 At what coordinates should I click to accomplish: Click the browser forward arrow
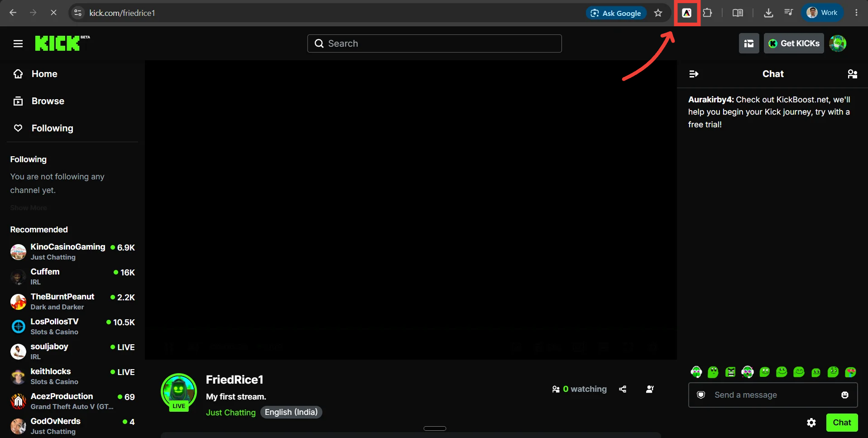[x=33, y=13]
